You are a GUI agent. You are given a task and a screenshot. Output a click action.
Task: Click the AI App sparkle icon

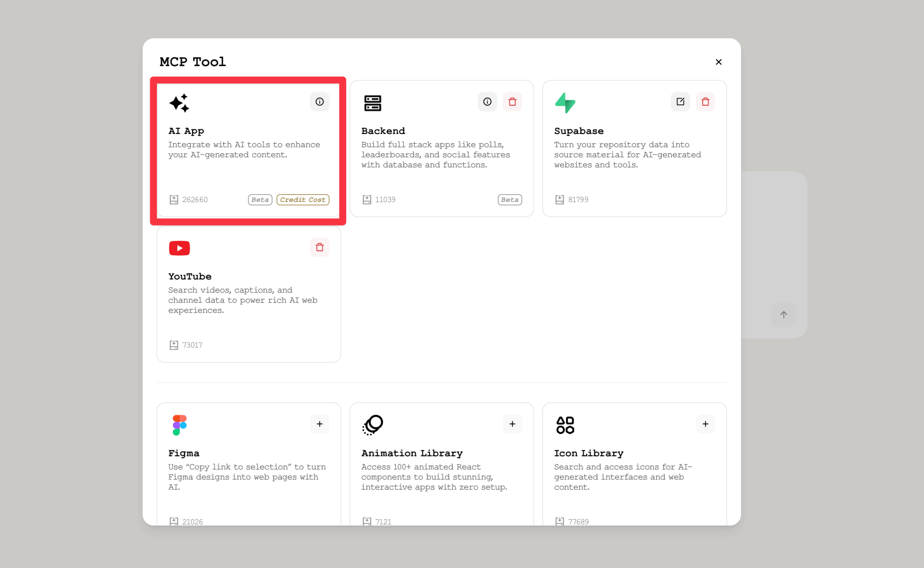tap(179, 103)
